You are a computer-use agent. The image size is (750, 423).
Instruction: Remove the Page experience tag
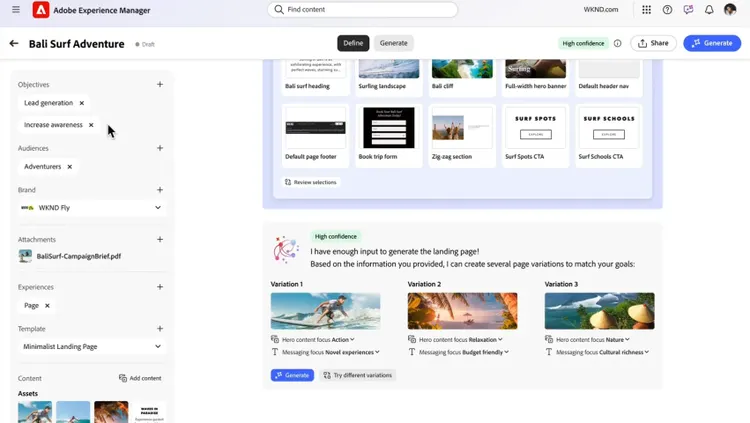tap(47, 305)
